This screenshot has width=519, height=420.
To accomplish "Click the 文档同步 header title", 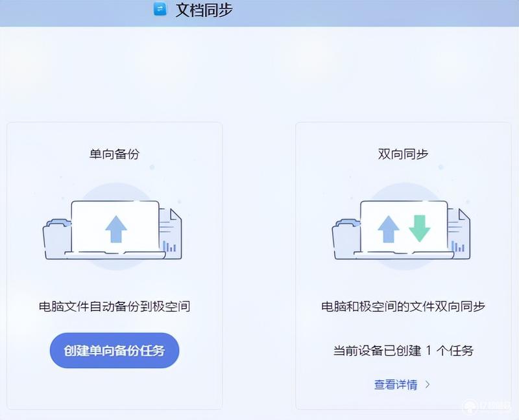I will [x=204, y=10].
